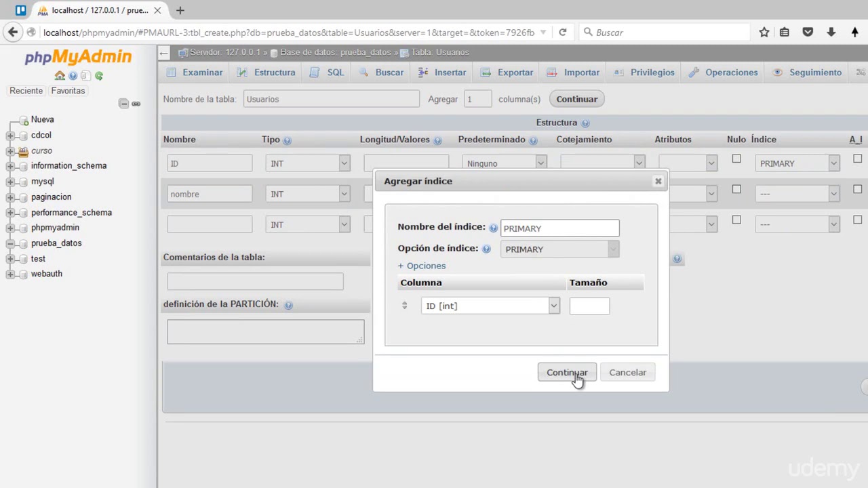Select the webauth database in the tree
The height and width of the screenshot is (488, 868).
pyautogui.click(x=46, y=274)
